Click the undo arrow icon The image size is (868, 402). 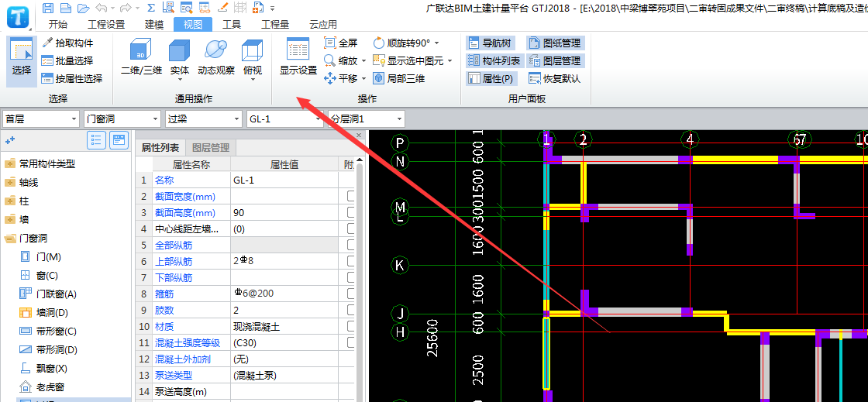pyautogui.click(x=101, y=8)
